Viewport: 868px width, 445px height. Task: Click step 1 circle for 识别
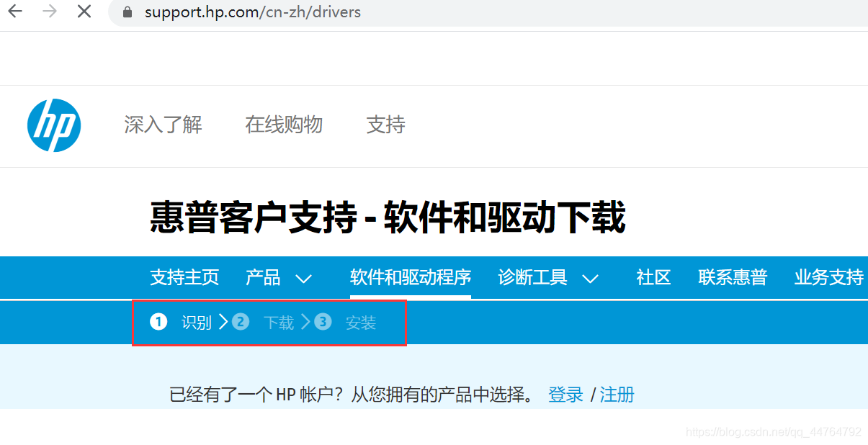158,322
